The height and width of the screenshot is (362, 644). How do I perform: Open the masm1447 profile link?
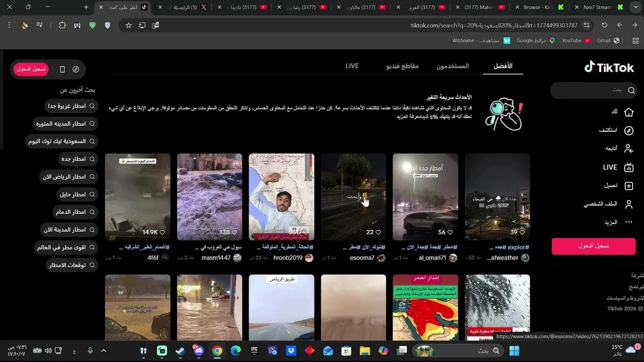pos(216,258)
